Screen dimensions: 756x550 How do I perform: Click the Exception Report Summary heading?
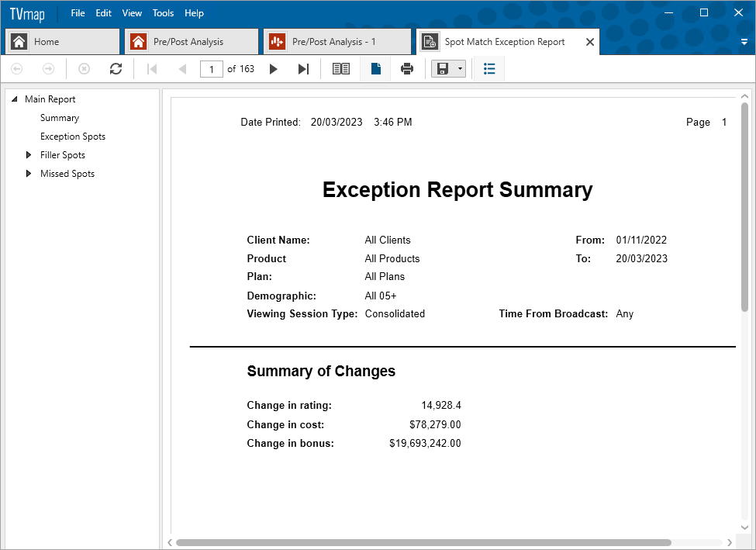point(457,189)
